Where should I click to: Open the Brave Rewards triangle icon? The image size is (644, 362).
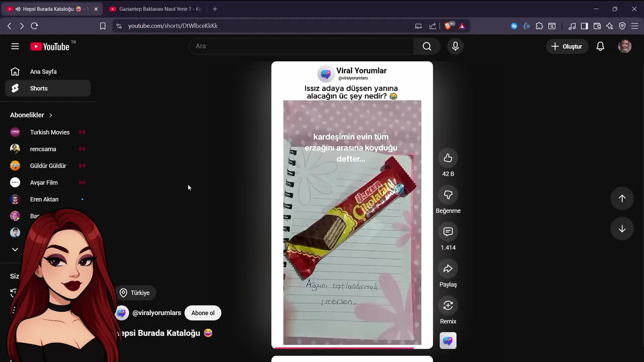(462, 26)
